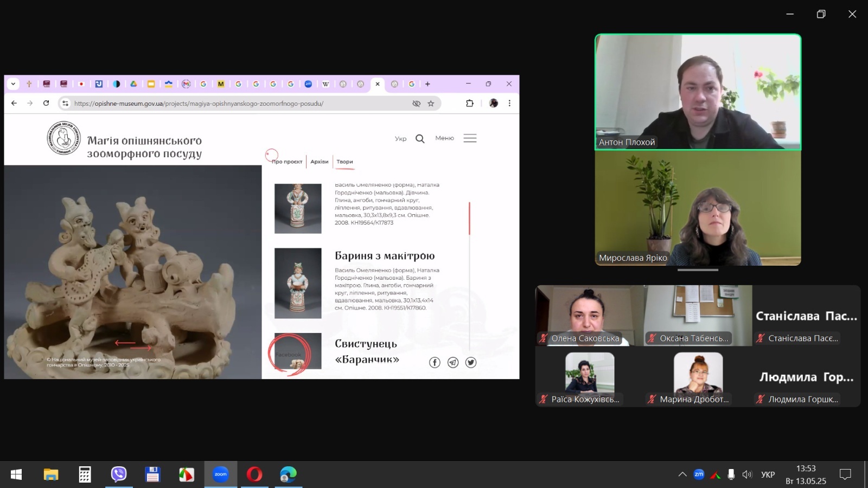Open the Бариня з макітрою thumbnail
The width and height of the screenshot is (868, 488).
298,283
